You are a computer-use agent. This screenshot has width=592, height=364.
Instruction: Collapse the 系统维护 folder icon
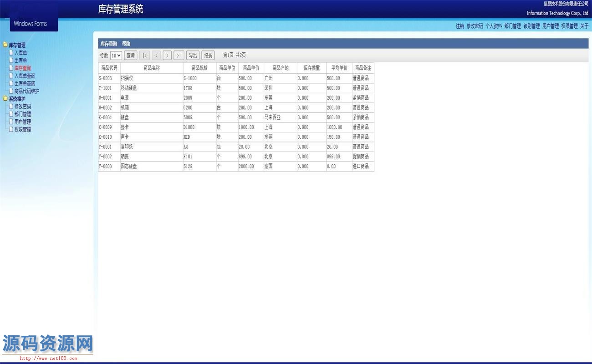pyautogui.click(x=5, y=99)
